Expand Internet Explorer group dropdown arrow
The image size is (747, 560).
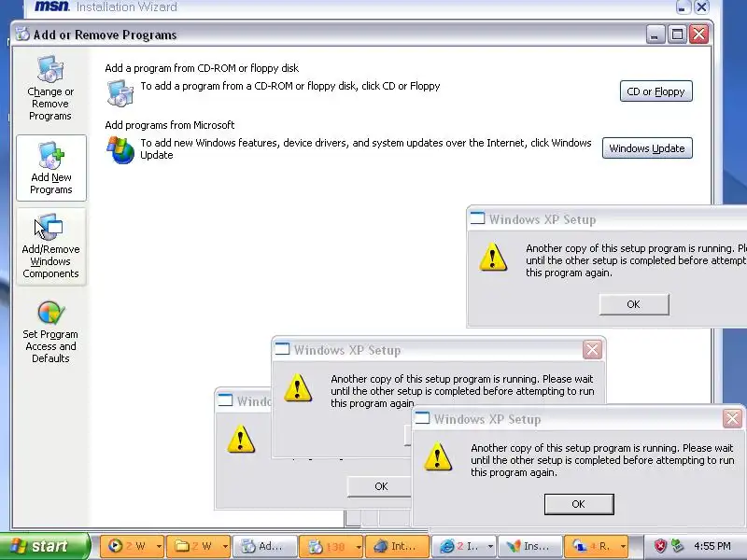pos(491,547)
